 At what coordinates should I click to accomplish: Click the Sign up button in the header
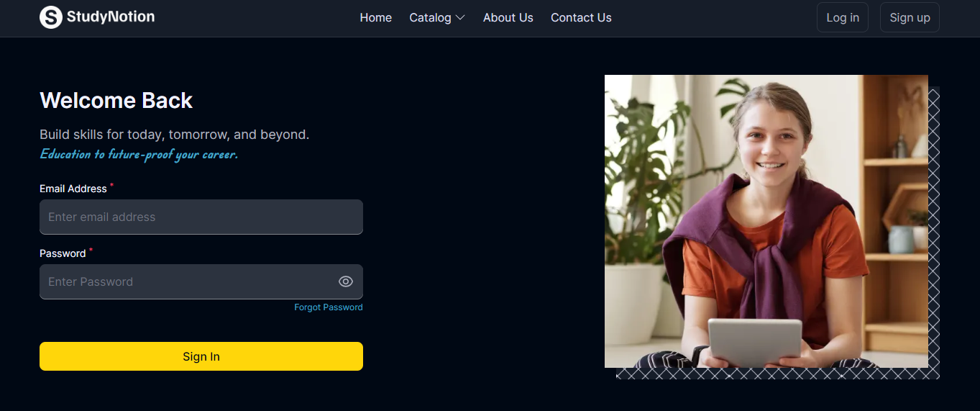click(x=910, y=17)
